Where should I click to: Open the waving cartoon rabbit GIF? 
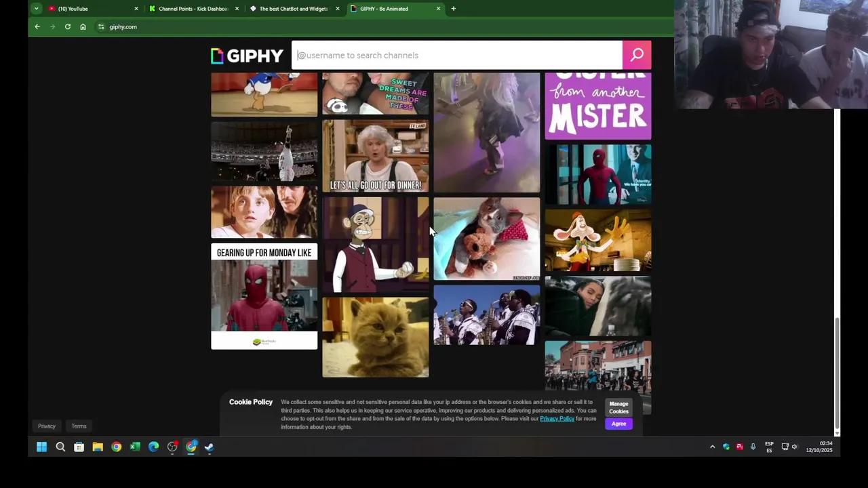tap(598, 240)
